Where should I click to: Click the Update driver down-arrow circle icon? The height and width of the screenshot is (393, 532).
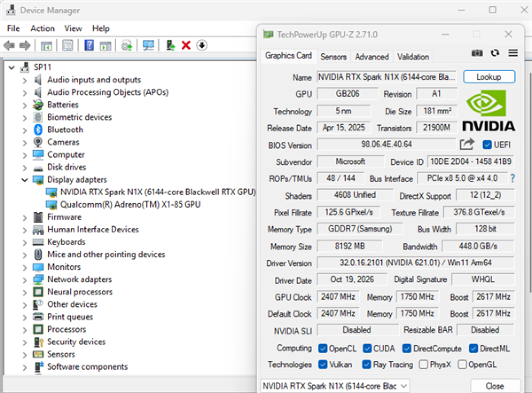202,45
